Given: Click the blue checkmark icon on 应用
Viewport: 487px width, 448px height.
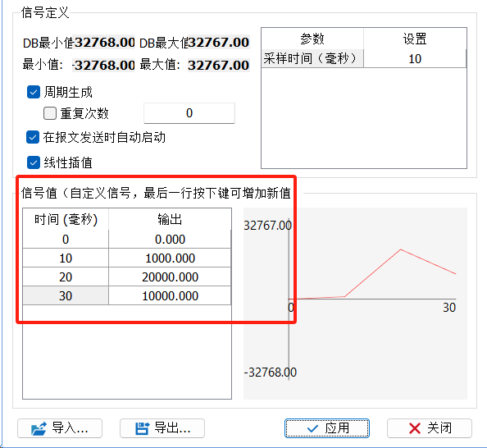Looking at the screenshot, I should point(312,429).
